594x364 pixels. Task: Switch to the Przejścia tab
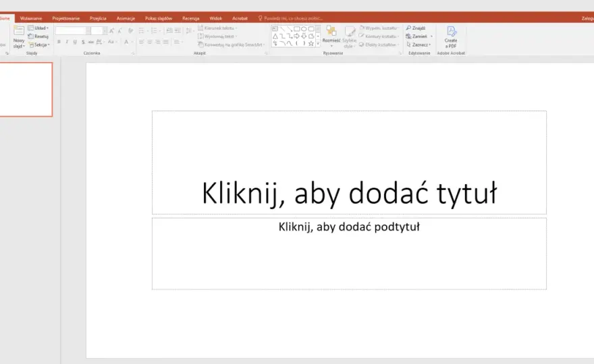click(98, 18)
